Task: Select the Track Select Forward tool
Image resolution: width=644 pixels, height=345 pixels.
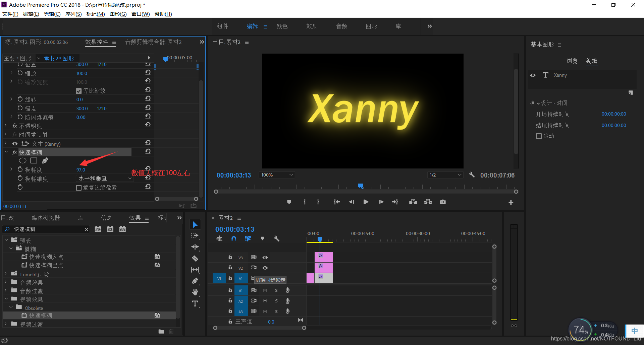Action: coord(195,236)
